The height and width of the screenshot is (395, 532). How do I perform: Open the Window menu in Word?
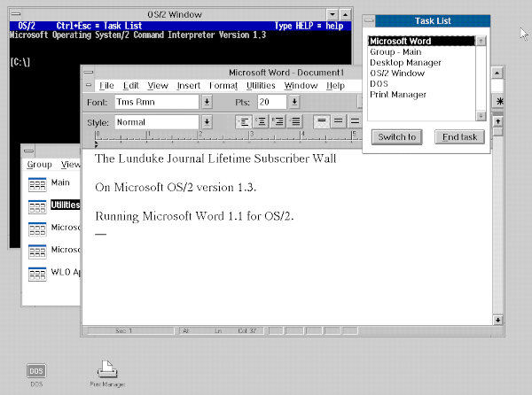pos(301,85)
